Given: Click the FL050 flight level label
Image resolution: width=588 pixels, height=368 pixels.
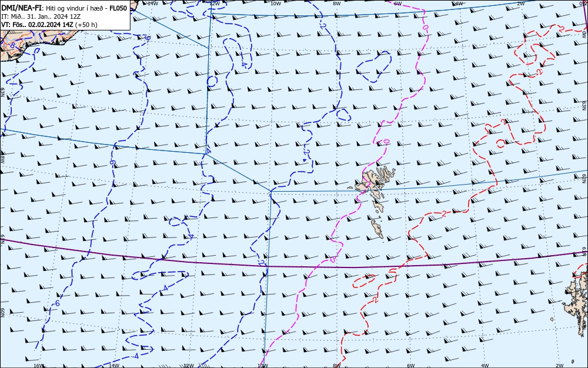Looking at the screenshot, I should coord(118,8).
